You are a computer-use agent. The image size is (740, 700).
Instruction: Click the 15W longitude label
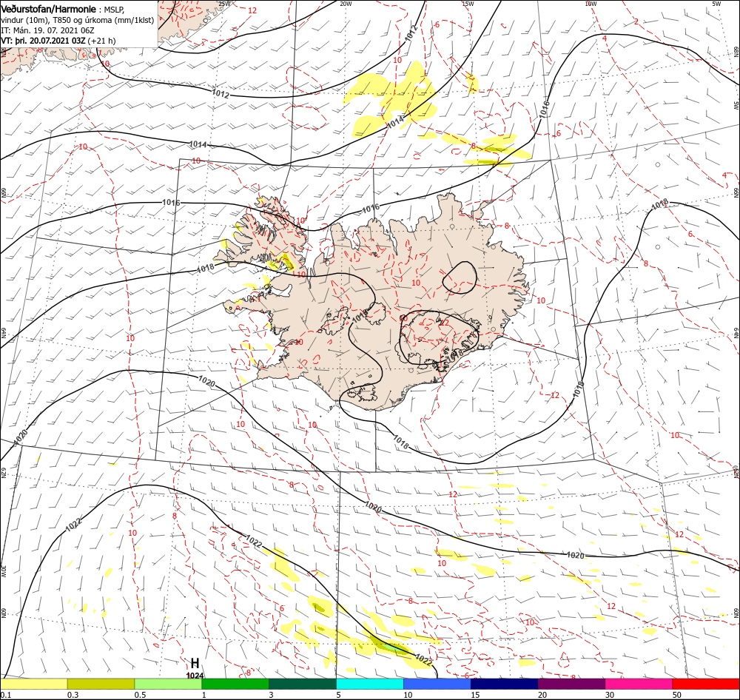click(x=468, y=4)
